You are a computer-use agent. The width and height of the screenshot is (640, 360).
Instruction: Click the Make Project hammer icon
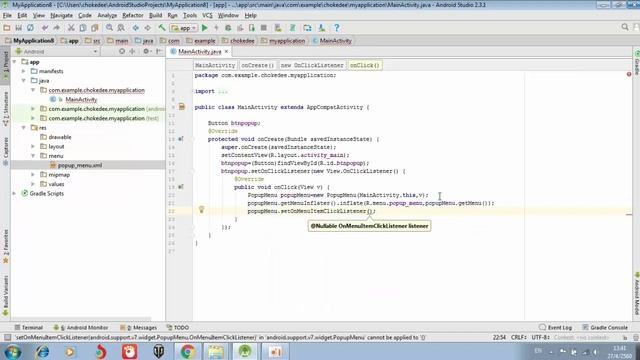[162, 28]
